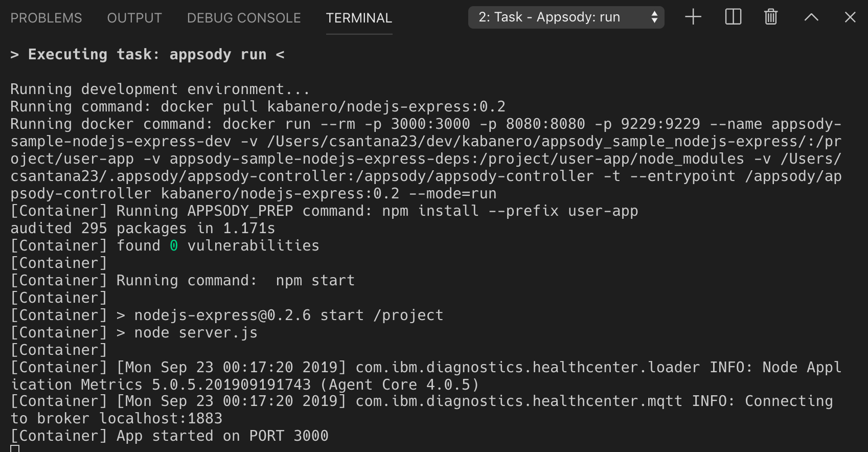The width and height of the screenshot is (868, 452).
Task: Show the DEBUG CONSOLE tab
Action: 244,18
